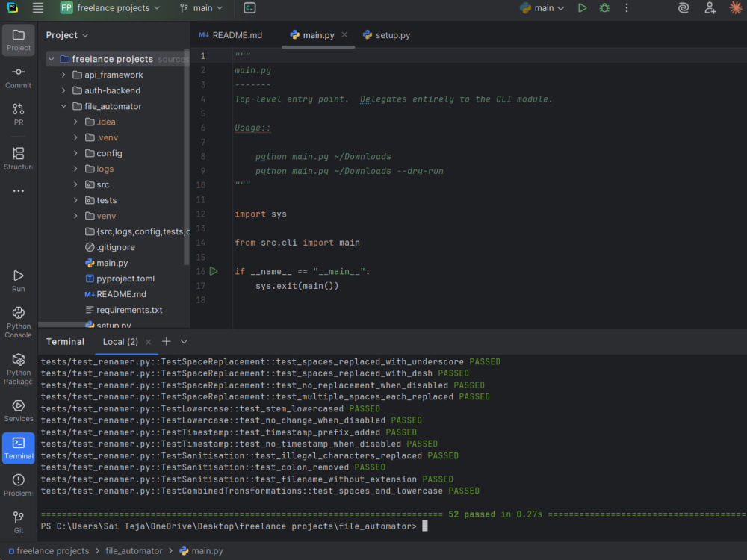Image resolution: width=747 pixels, height=560 pixels.
Task: Click the terminal command prompt input
Action: coord(425,526)
